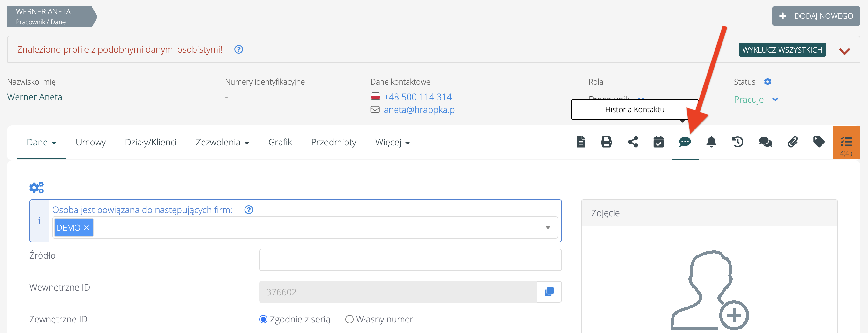868x333 pixels.
Task: Switch to the Grafik tab
Action: click(x=280, y=142)
